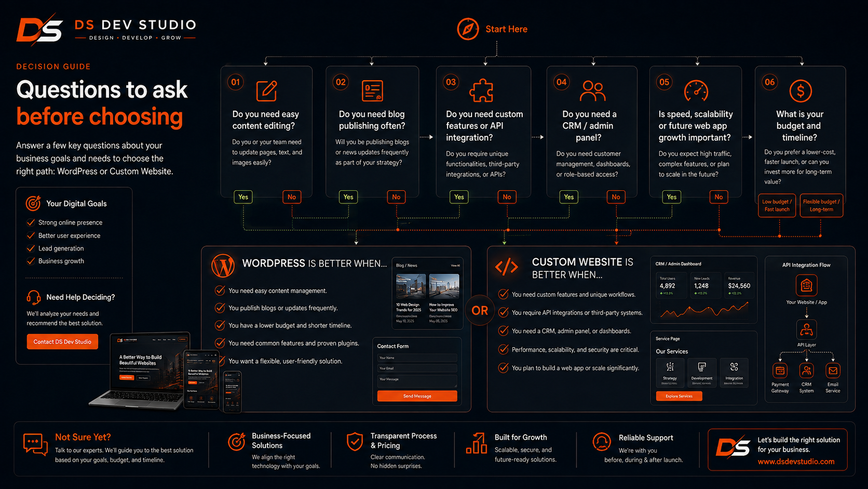Choose No for custom features or API integration
Image resolution: width=868 pixels, height=489 pixels.
[x=507, y=197]
